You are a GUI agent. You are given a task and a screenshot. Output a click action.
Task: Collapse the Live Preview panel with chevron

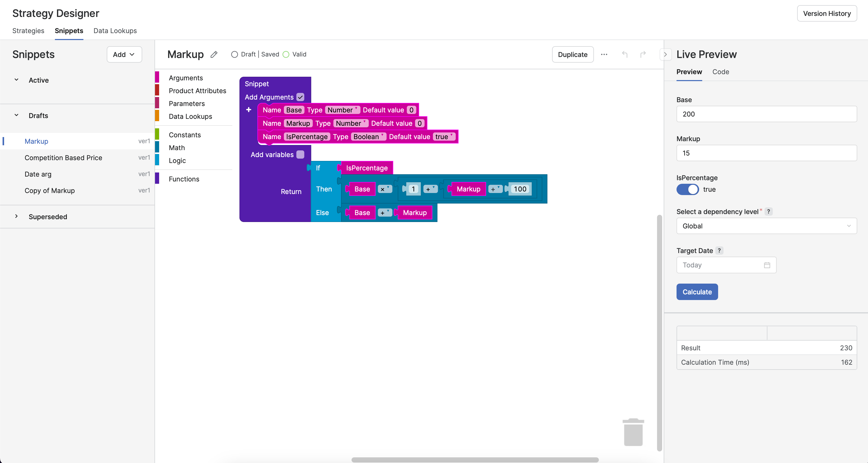[665, 55]
